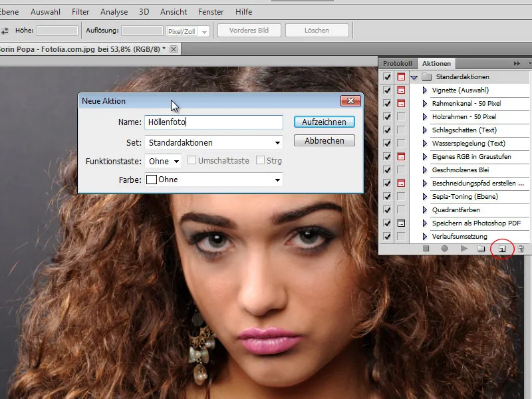Open the Funktionstaste dropdown

(163, 161)
